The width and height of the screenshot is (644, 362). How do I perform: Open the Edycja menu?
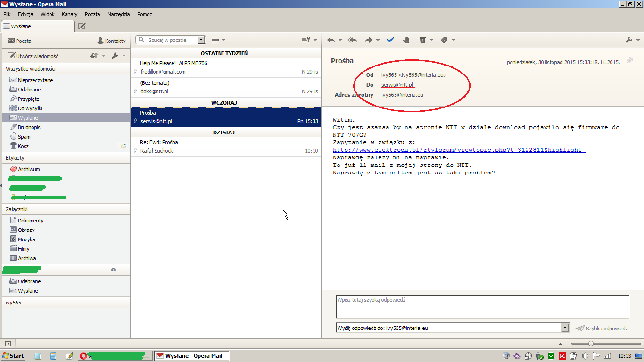point(25,14)
